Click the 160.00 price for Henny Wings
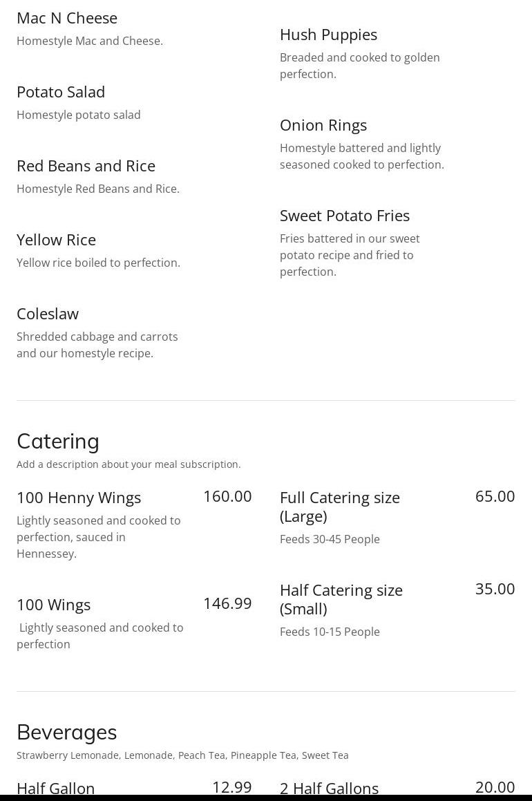 tap(227, 496)
